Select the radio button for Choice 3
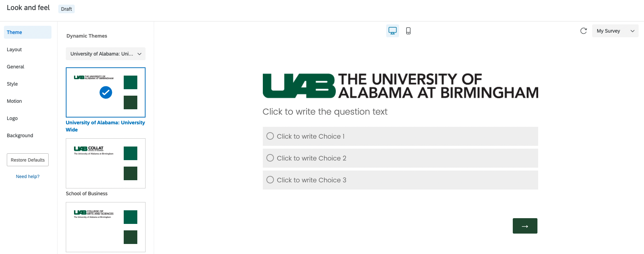644x254 pixels. point(270,180)
